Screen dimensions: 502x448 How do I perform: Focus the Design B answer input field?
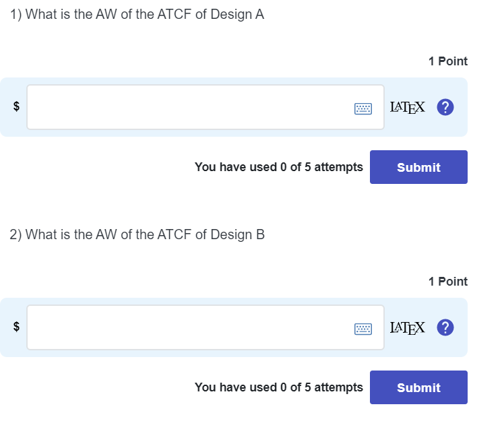[x=189, y=327]
